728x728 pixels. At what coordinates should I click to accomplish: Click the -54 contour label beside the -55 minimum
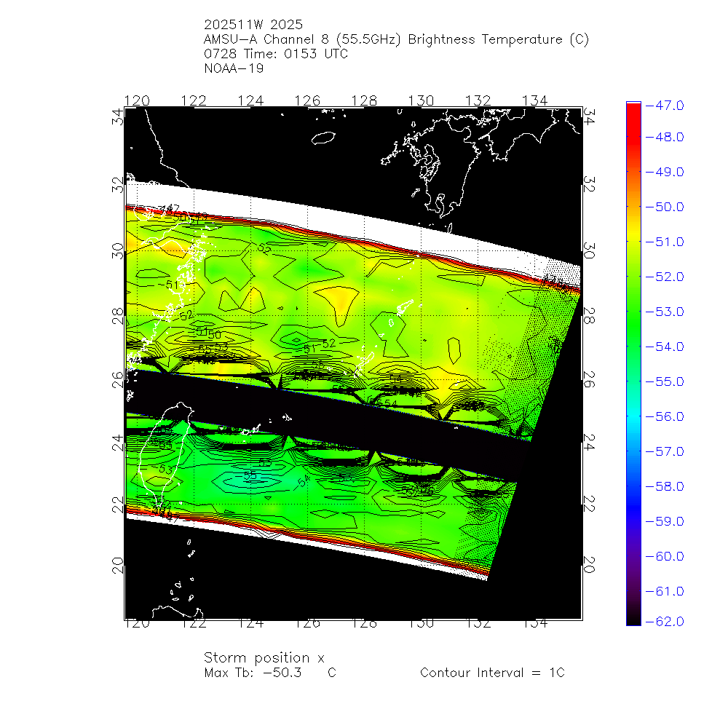point(303,482)
